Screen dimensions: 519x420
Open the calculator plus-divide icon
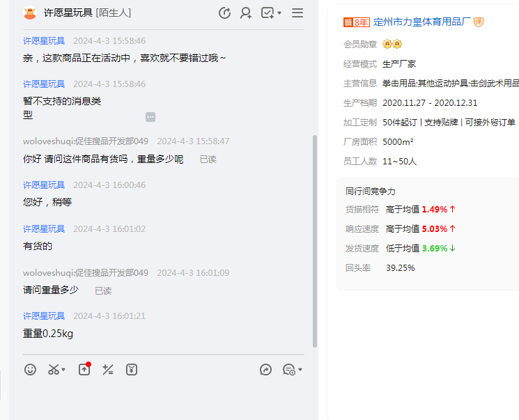[x=107, y=370]
